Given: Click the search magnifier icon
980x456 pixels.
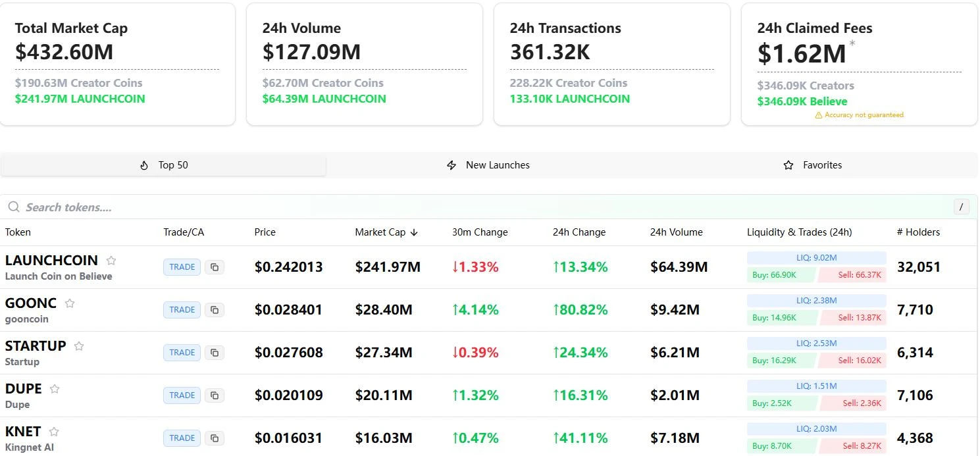Looking at the screenshot, I should (13, 207).
